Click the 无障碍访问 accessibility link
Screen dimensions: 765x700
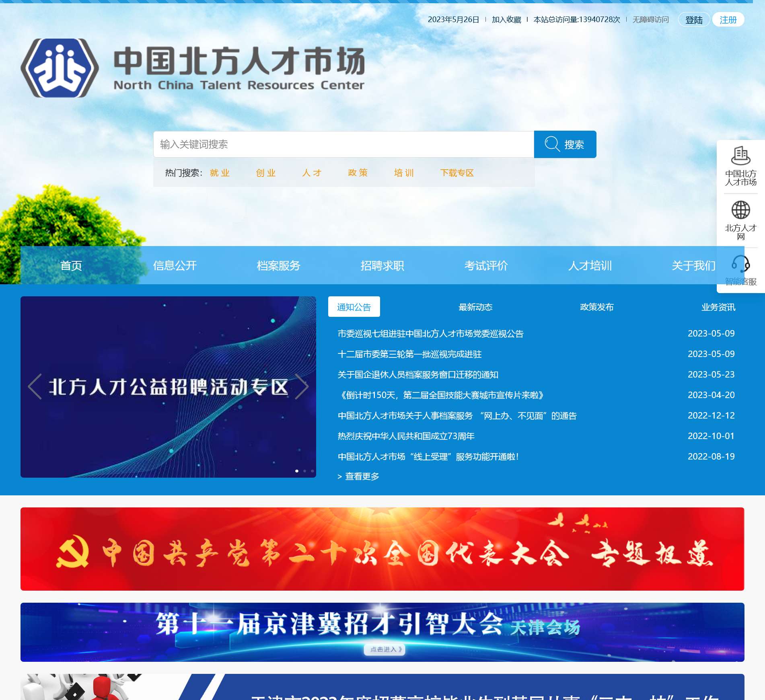tap(650, 20)
